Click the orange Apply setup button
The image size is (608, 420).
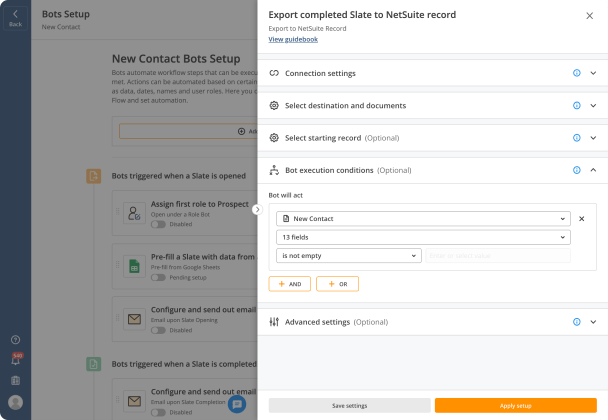pyautogui.click(x=516, y=406)
